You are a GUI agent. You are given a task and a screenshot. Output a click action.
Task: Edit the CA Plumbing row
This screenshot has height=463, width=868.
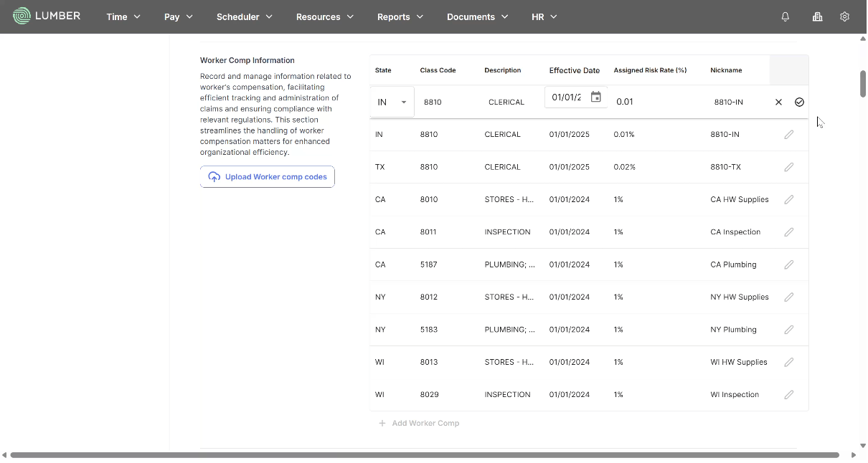789,264
